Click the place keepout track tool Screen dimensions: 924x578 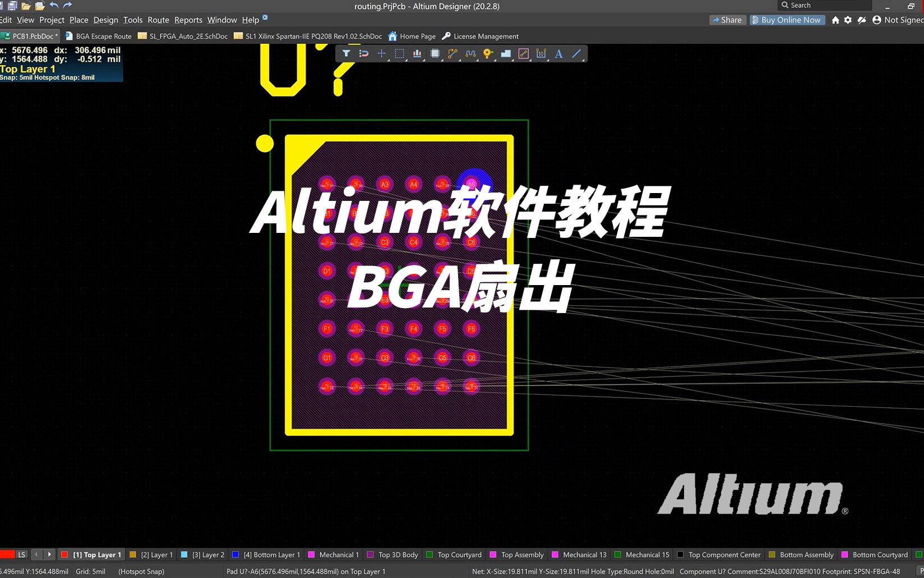[524, 54]
